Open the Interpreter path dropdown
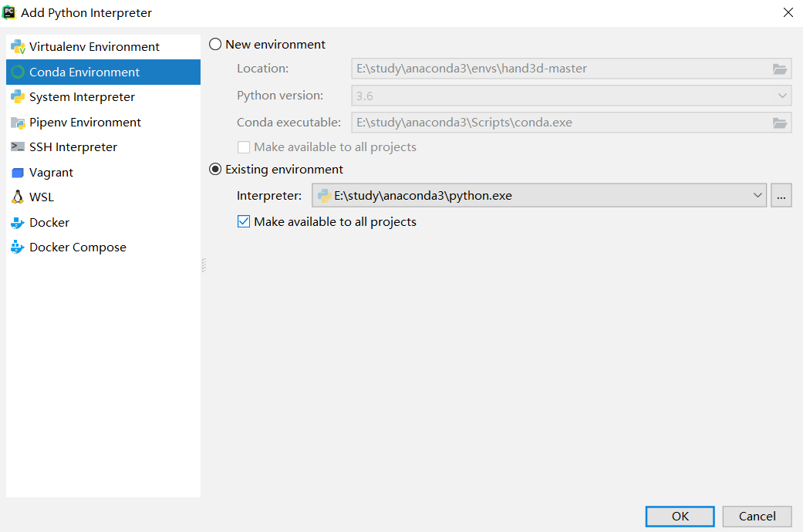The height and width of the screenshot is (532, 803). pos(757,196)
